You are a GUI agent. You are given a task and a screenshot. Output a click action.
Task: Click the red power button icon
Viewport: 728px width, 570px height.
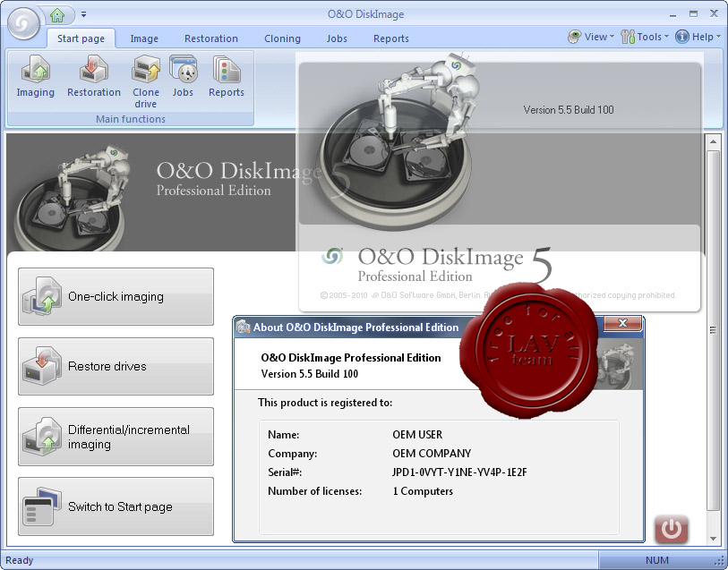(x=671, y=529)
